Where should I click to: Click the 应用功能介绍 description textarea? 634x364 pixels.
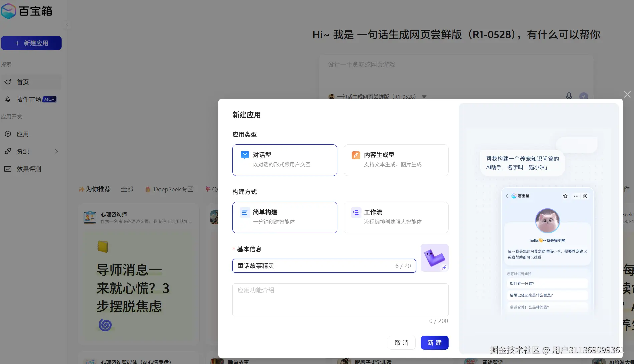tap(340, 300)
